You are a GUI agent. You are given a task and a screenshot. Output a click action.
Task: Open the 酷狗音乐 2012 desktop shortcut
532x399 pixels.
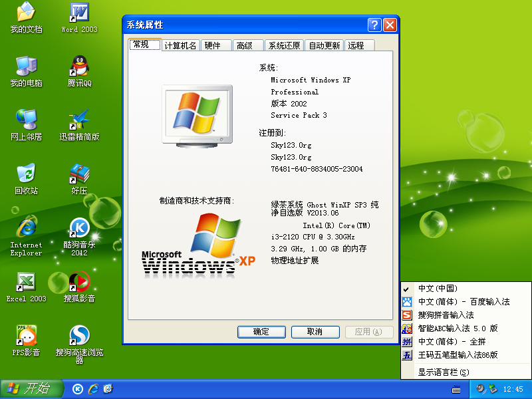(x=79, y=237)
